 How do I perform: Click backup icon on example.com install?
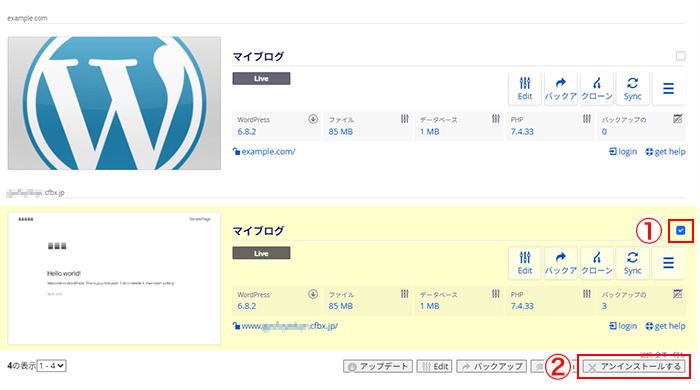pos(561,88)
